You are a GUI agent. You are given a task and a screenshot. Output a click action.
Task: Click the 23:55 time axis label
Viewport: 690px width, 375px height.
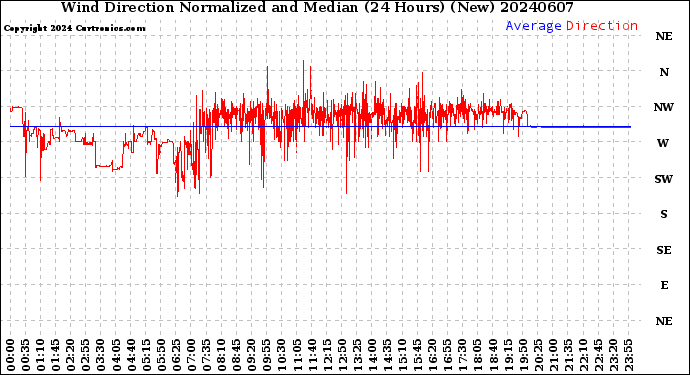[628, 355]
